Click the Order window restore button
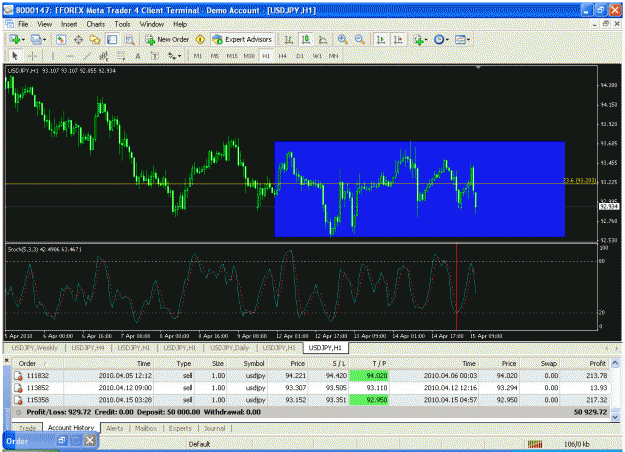Screen dimensions: 625x452 point(62,440)
